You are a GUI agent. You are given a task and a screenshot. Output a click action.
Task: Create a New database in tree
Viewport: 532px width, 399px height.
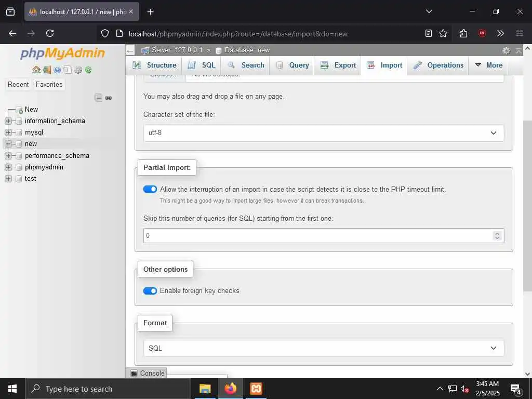tap(31, 109)
